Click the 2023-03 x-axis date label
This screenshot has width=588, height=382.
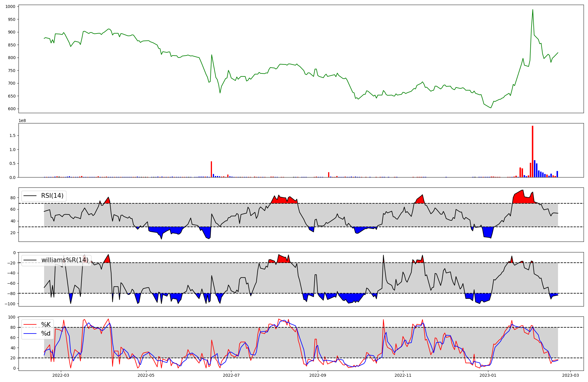coord(571,375)
